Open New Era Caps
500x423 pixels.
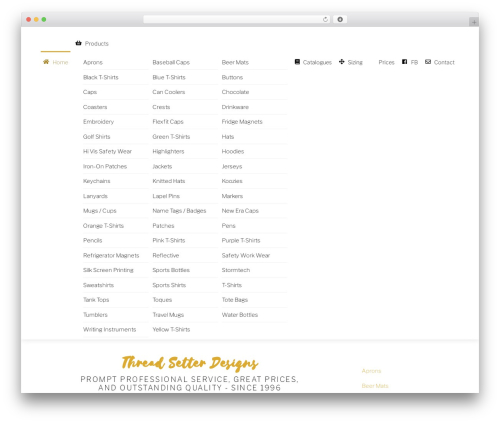click(240, 211)
